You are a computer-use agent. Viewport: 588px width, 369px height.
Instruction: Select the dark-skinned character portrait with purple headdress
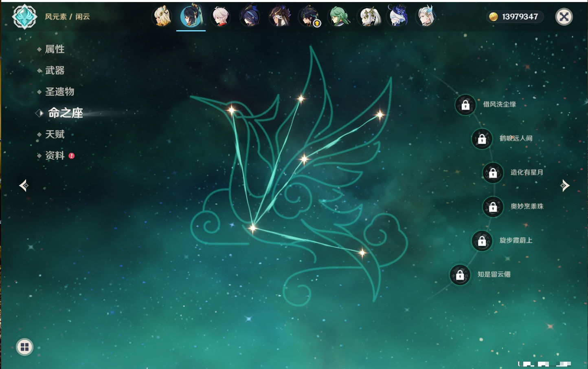pyautogui.click(x=279, y=17)
